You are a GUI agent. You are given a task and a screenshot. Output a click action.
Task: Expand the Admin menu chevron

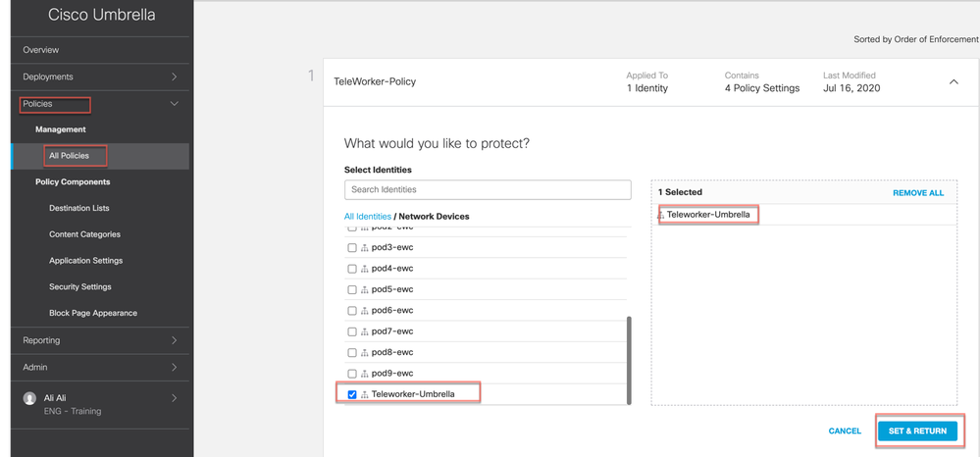pyautogui.click(x=175, y=368)
